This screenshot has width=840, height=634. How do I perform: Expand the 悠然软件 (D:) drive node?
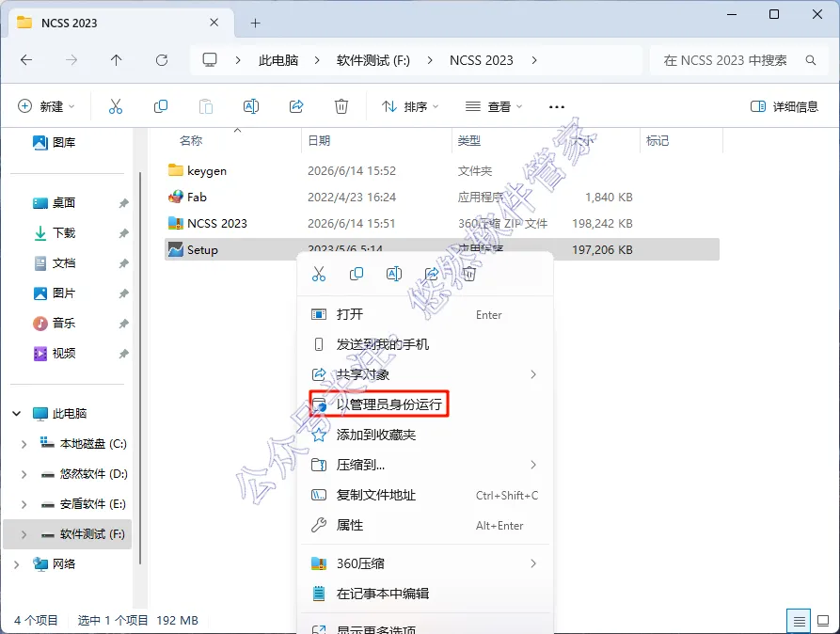click(24, 474)
